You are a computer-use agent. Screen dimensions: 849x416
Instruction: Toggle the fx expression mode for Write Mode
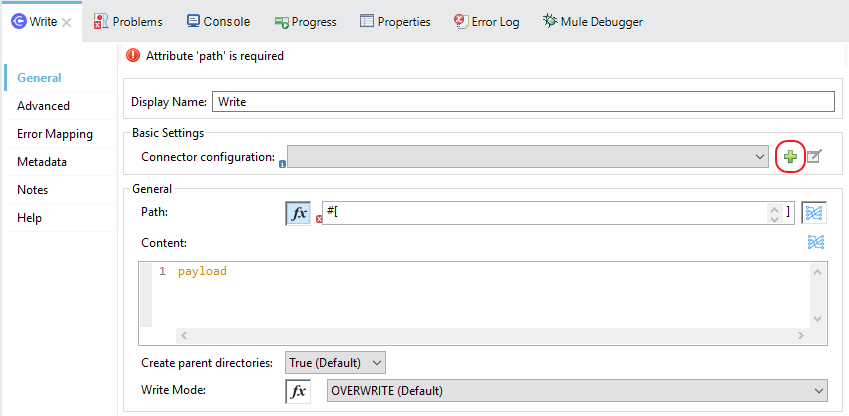pos(298,391)
